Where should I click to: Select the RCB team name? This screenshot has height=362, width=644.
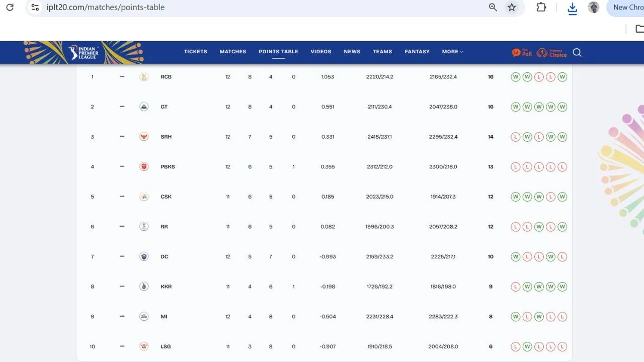point(166,77)
